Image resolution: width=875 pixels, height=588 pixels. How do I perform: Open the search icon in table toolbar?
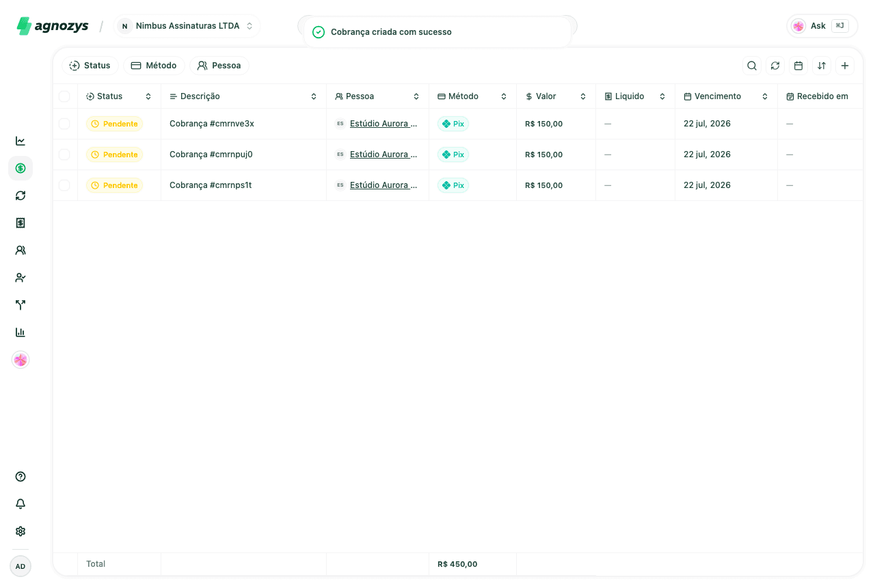pyautogui.click(x=752, y=66)
